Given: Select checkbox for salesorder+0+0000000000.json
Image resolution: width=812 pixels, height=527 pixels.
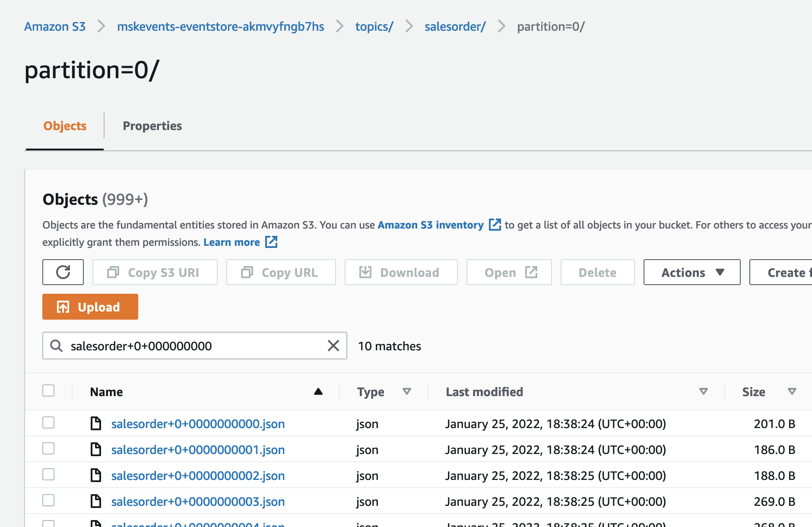Looking at the screenshot, I should tap(48, 422).
